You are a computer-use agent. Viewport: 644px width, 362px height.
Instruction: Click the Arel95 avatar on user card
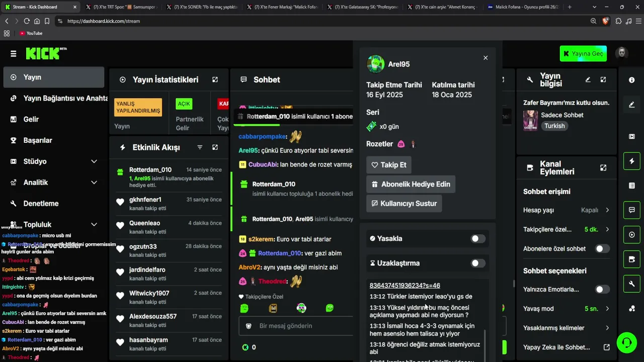[x=376, y=64]
